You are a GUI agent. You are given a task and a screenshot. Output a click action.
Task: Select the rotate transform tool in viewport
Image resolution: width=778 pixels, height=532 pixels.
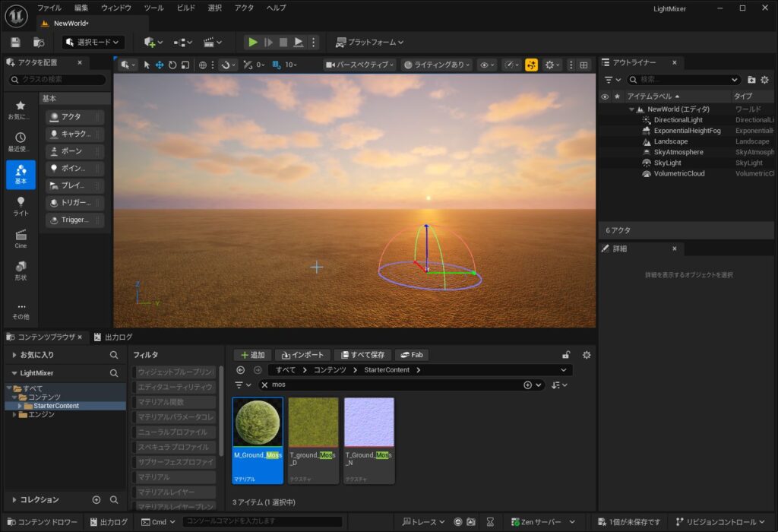pyautogui.click(x=172, y=65)
